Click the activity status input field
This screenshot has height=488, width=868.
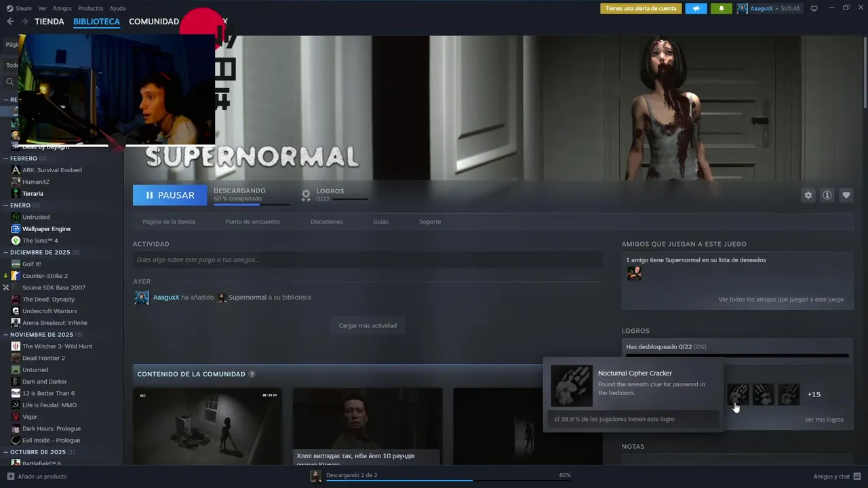pyautogui.click(x=367, y=260)
